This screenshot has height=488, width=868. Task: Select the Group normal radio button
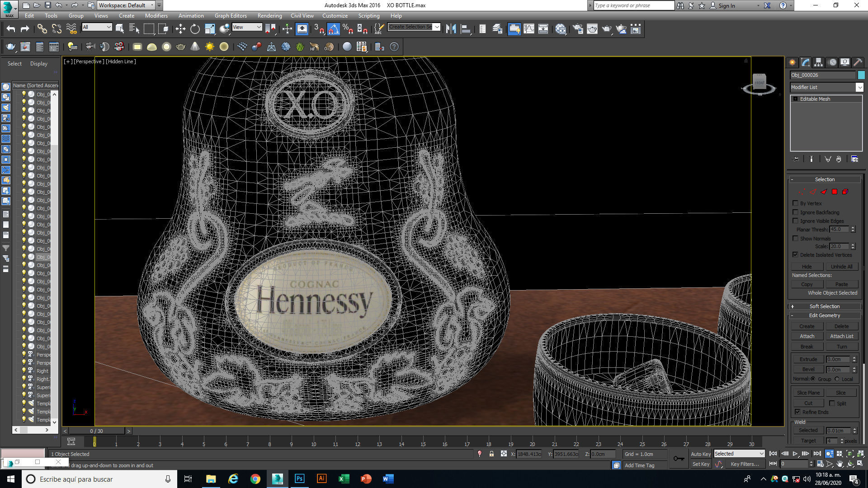click(813, 379)
